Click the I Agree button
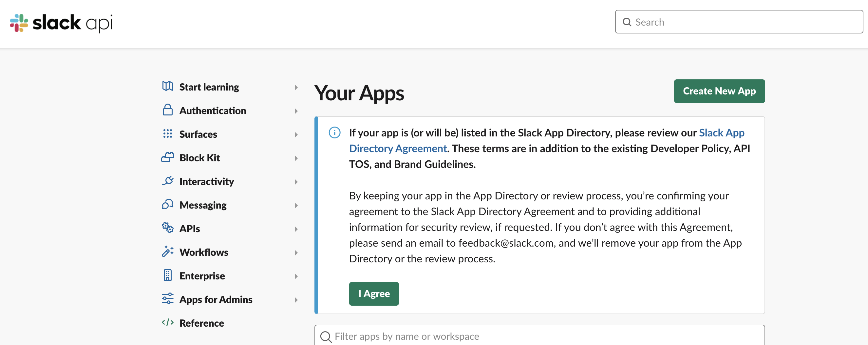Viewport: 868px width, 345px height. pyautogui.click(x=374, y=294)
